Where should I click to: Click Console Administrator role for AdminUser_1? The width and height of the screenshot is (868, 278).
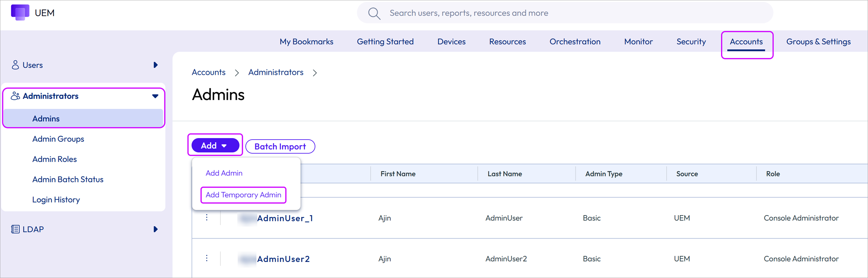coord(801,218)
